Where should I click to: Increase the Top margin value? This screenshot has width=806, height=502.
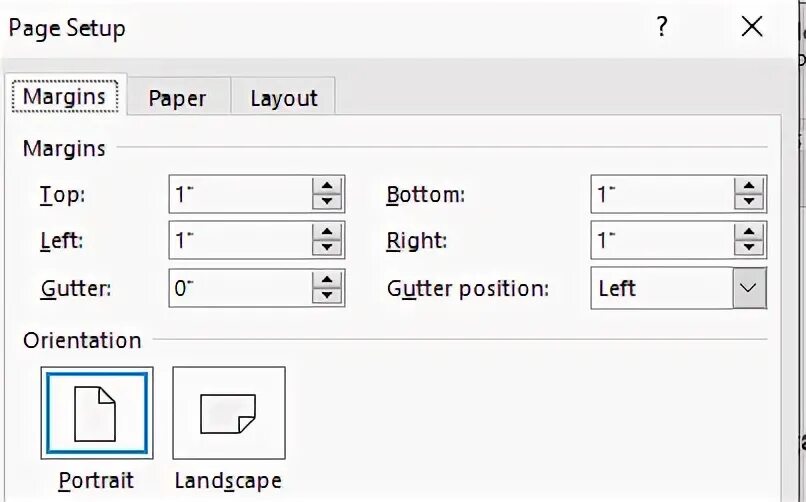(x=326, y=187)
